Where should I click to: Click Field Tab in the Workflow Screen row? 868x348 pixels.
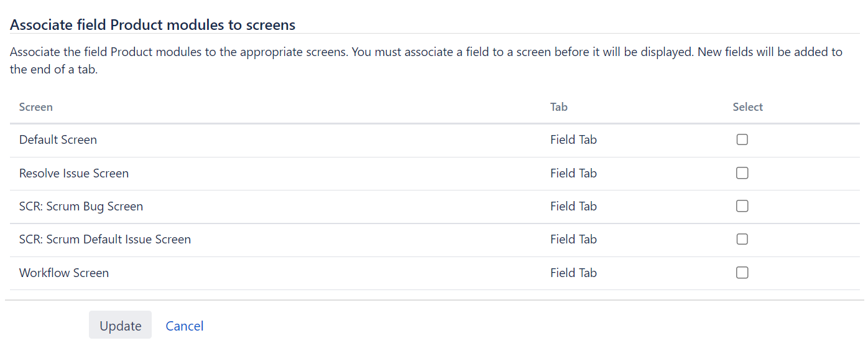point(573,273)
